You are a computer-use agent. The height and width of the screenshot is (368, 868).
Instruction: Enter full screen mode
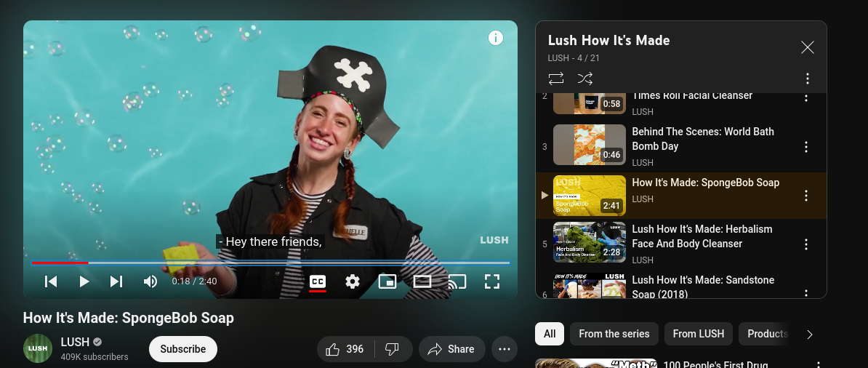coord(492,281)
